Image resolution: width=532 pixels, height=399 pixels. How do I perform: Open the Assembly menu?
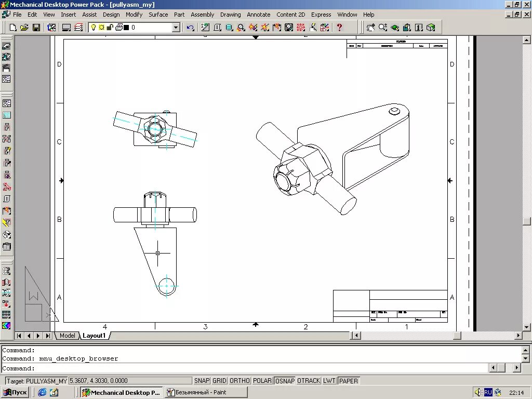click(202, 15)
